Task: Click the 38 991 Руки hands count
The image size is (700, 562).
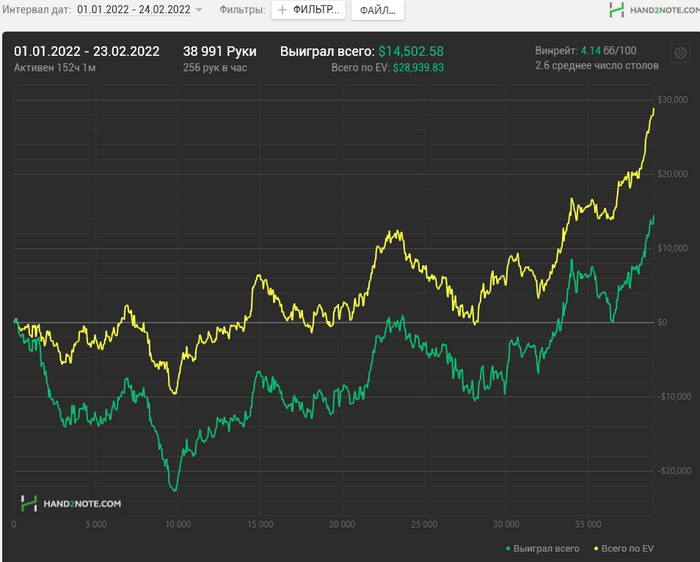Action: [220, 51]
